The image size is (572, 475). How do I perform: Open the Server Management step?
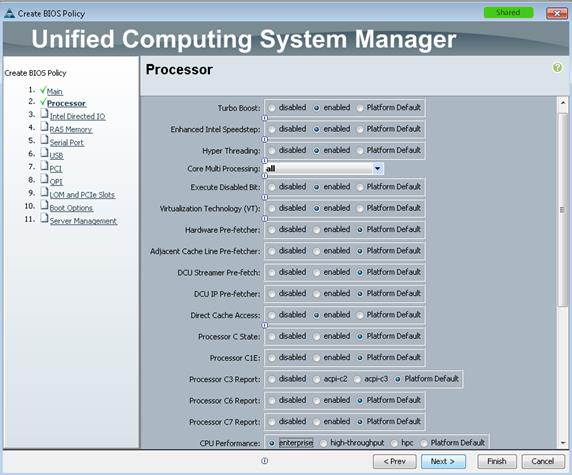[x=83, y=221]
